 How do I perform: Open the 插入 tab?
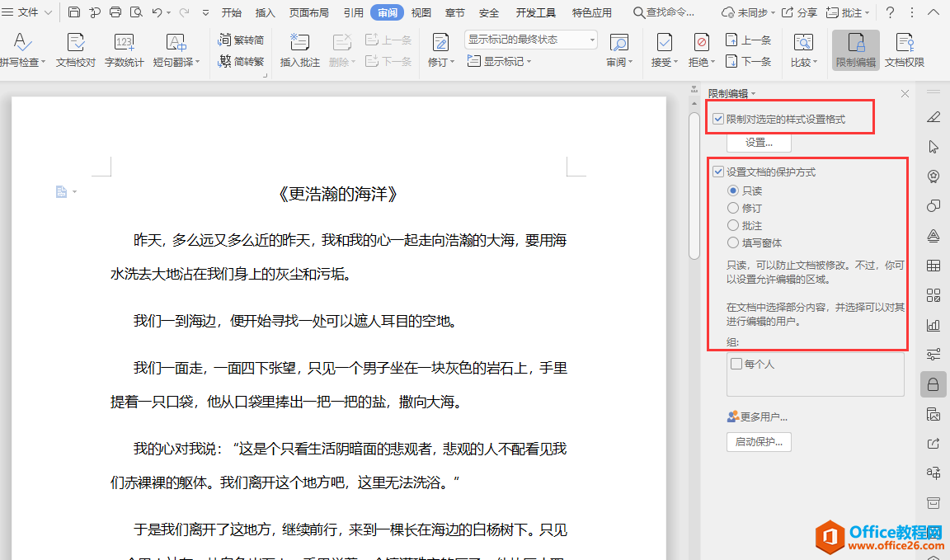[266, 12]
